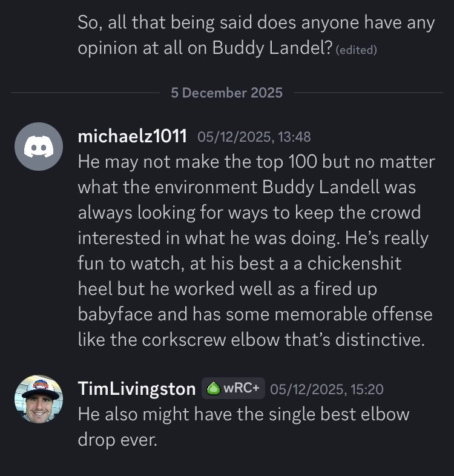Tap the green gem icon in the wRC+ tag
This screenshot has height=476, width=454.
pos(212,389)
